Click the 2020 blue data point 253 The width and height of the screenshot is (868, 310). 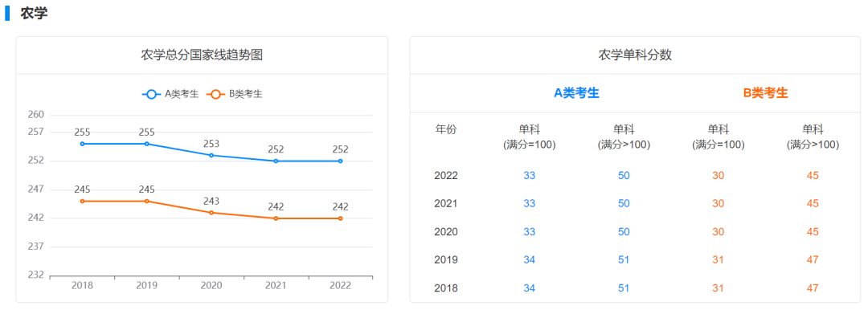pyautogui.click(x=211, y=155)
